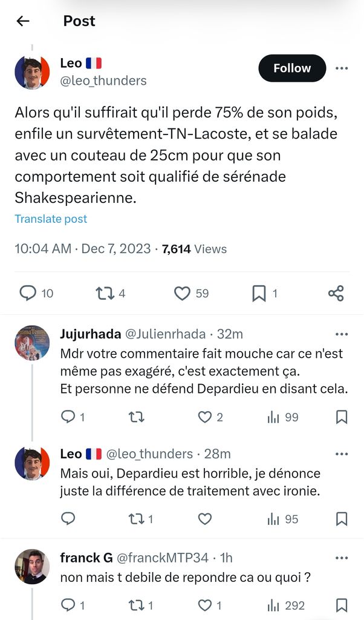Bookmark Leo's main post
Image resolution: width=364 pixels, height=620 pixels.
[x=259, y=293]
